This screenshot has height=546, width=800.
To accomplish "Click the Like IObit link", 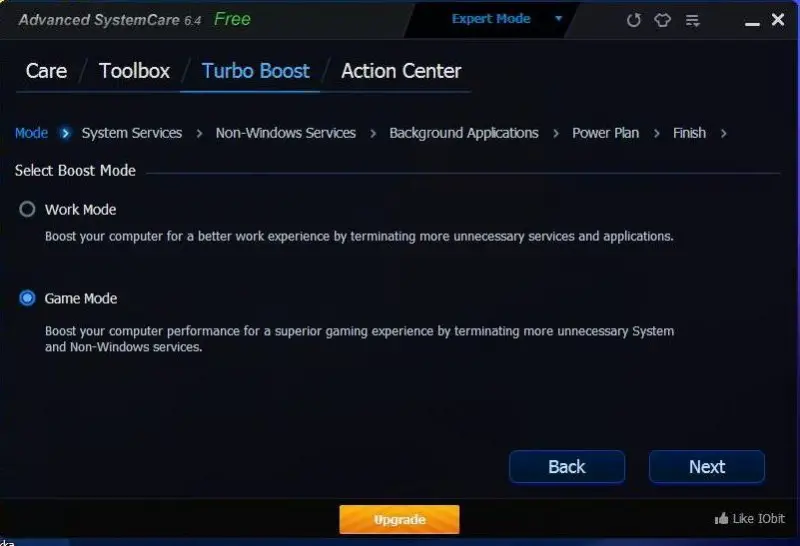I will pos(759,519).
